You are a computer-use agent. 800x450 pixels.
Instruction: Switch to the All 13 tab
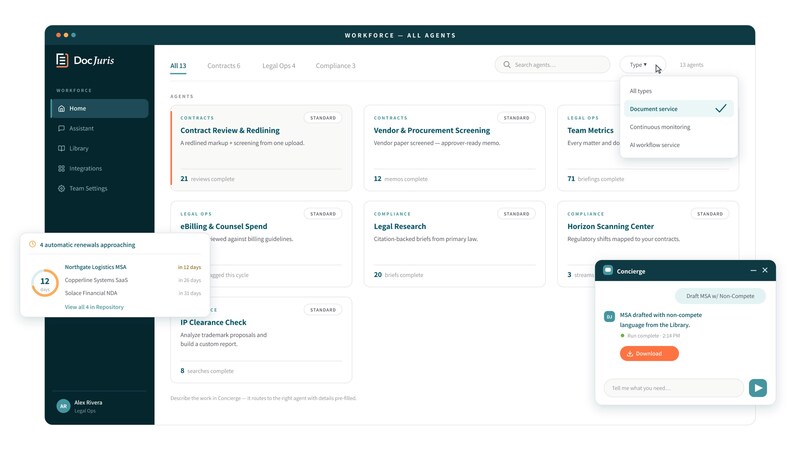[178, 66]
